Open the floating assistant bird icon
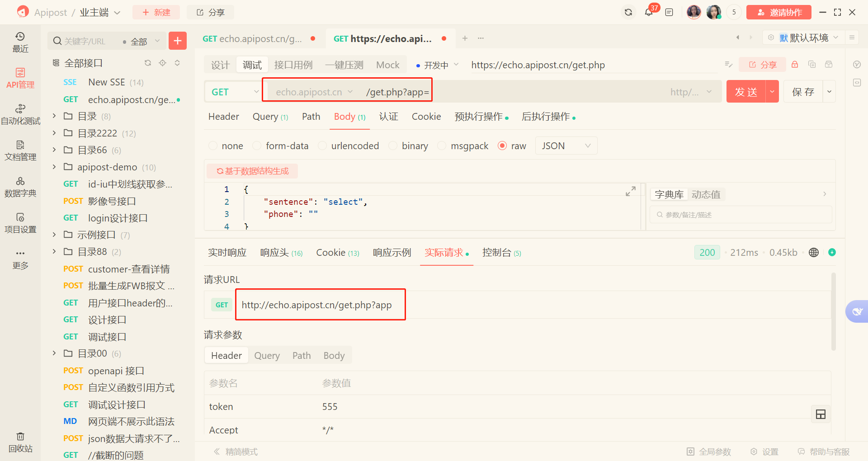868x461 pixels. coord(857,311)
